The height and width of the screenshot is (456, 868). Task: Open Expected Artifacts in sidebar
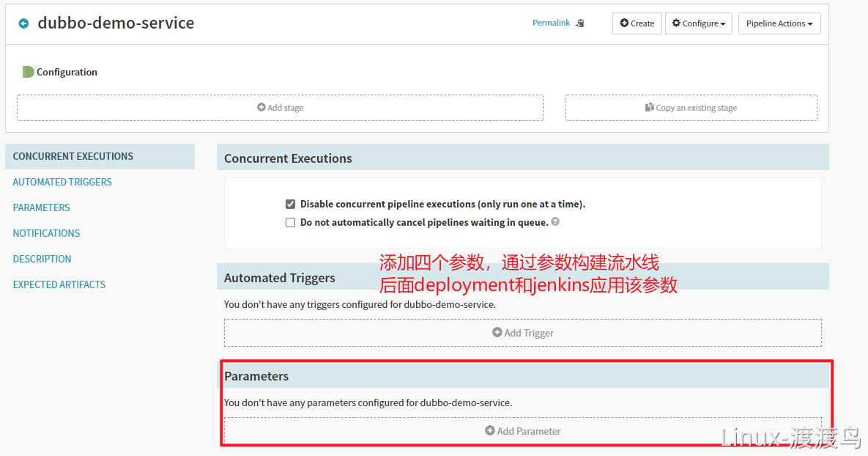point(59,284)
